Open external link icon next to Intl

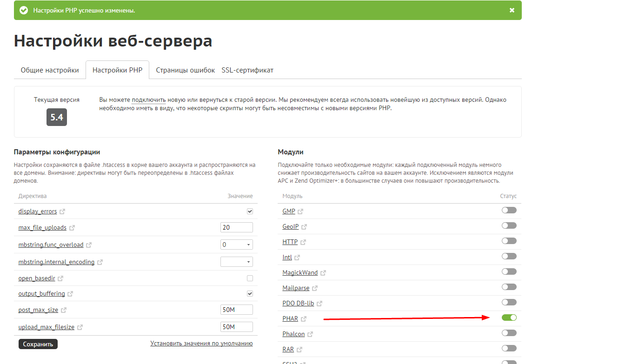point(298,258)
